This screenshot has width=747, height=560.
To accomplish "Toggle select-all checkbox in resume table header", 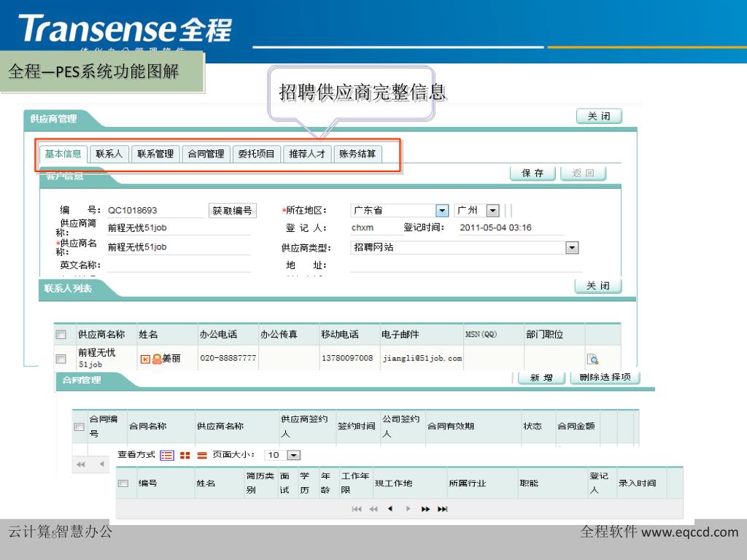I will coord(123,483).
